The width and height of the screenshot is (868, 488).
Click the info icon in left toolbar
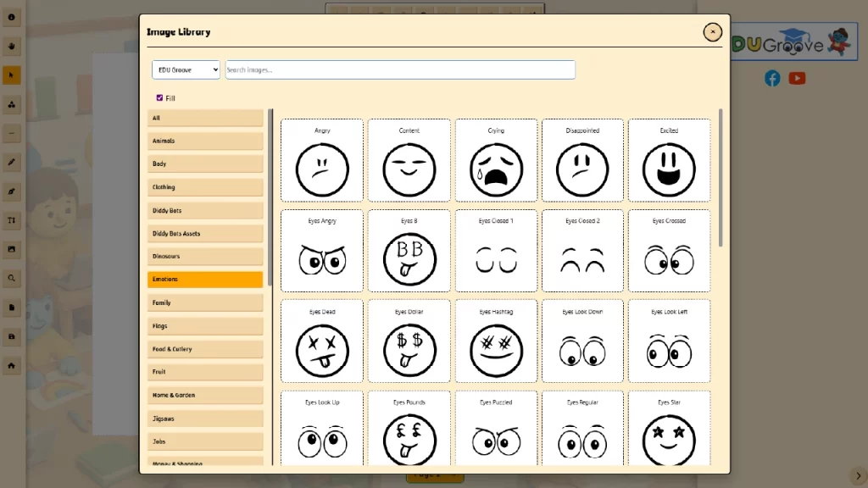coord(12,17)
